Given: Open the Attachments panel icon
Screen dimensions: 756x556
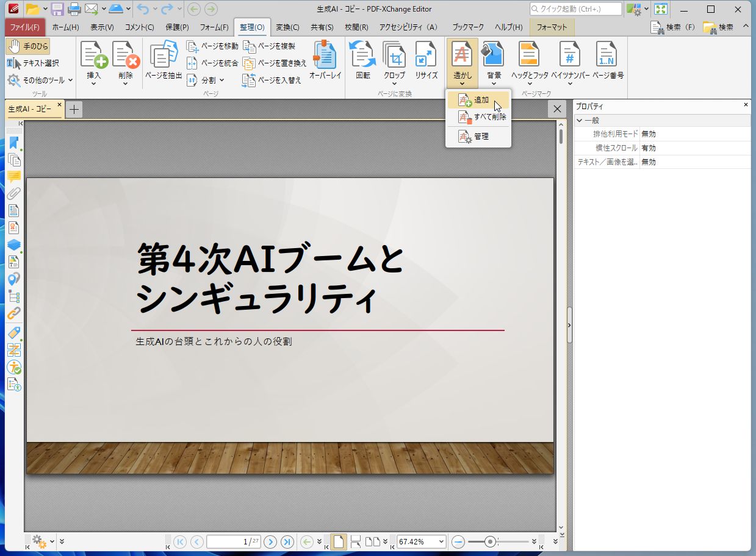Looking at the screenshot, I should (15, 194).
